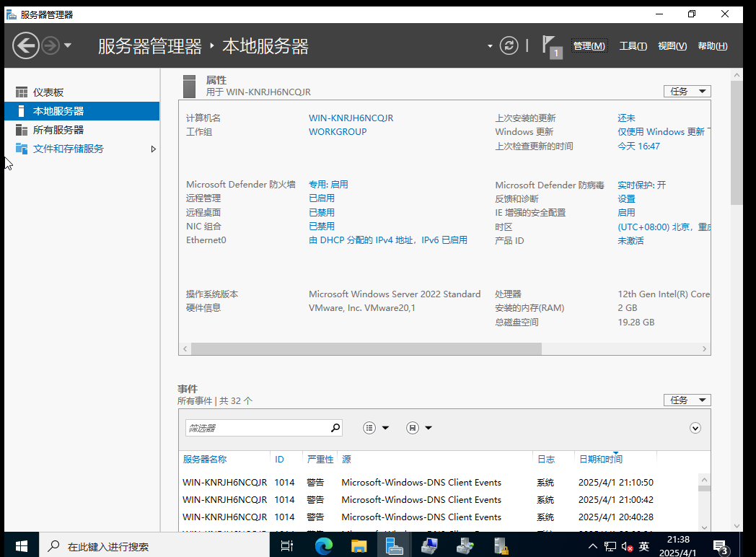756x557 pixels.
Task: Select event row dated 2025/4/1 20:40:28
Action: [x=439, y=517]
